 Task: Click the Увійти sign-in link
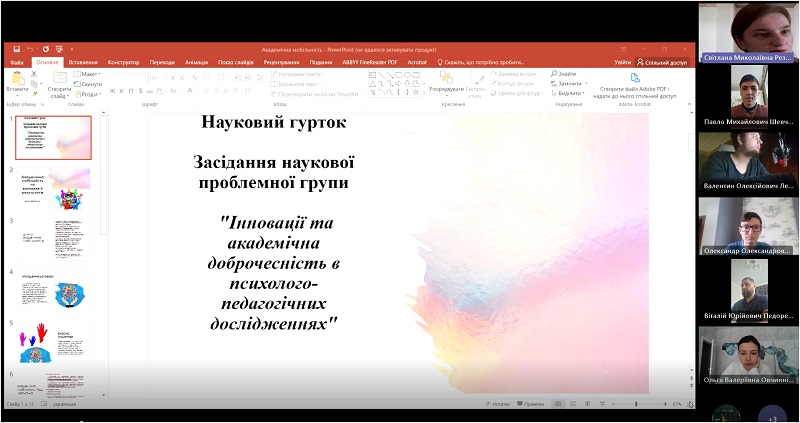[x=622, y=62]
